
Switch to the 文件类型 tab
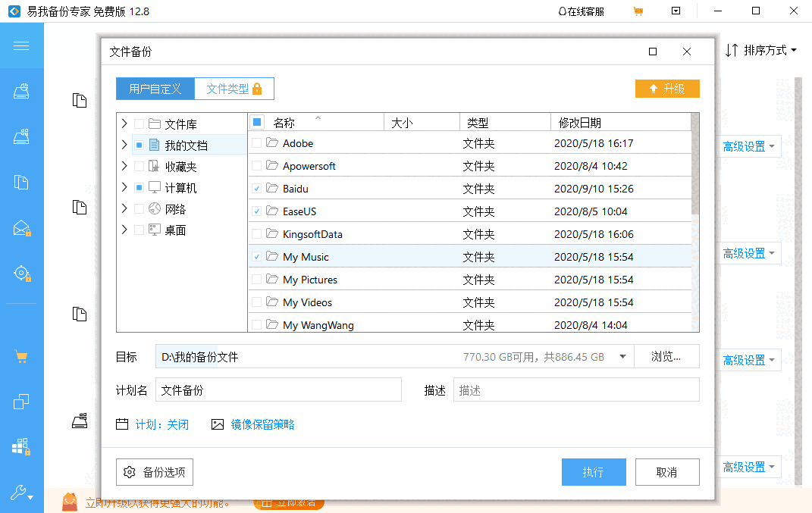[234, 89]
